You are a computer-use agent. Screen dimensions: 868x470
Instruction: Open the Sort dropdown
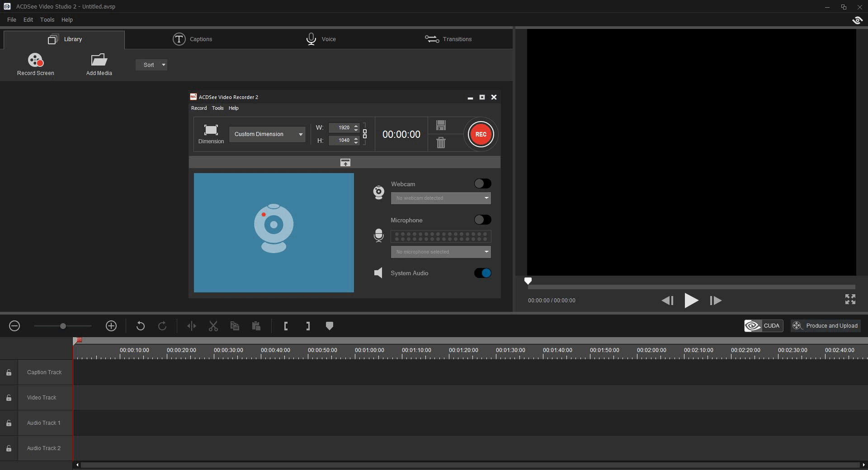pyautogui.click(x=151, y=65)
